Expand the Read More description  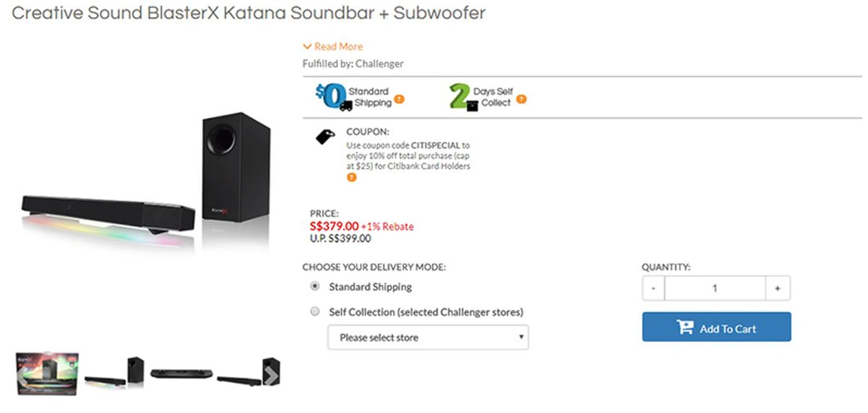(333, 47)
